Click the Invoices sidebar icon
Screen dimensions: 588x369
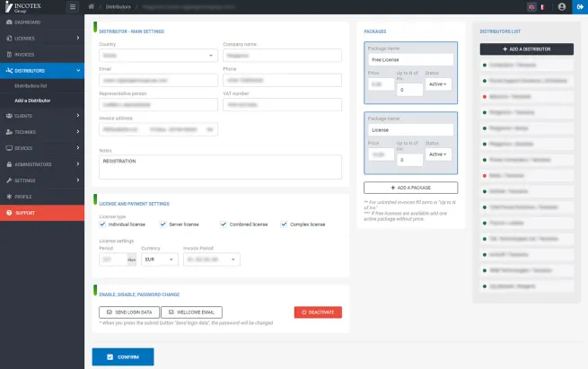click(9, 55)
